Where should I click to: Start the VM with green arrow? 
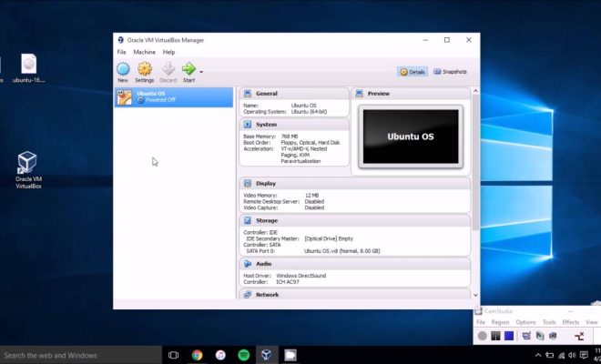pyautogui.click(x=188, y=69)
